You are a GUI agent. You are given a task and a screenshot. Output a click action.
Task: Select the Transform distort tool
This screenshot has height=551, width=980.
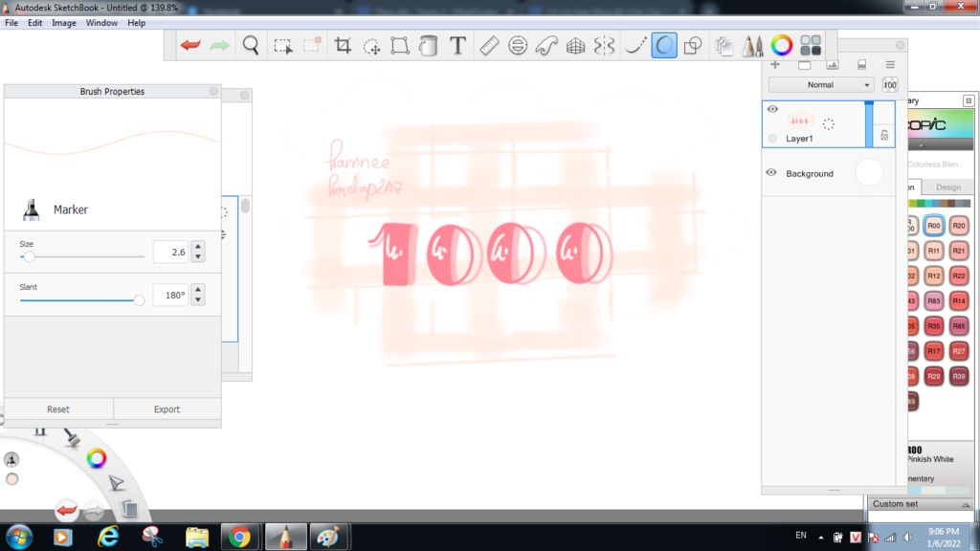click(x=400, y=46)
